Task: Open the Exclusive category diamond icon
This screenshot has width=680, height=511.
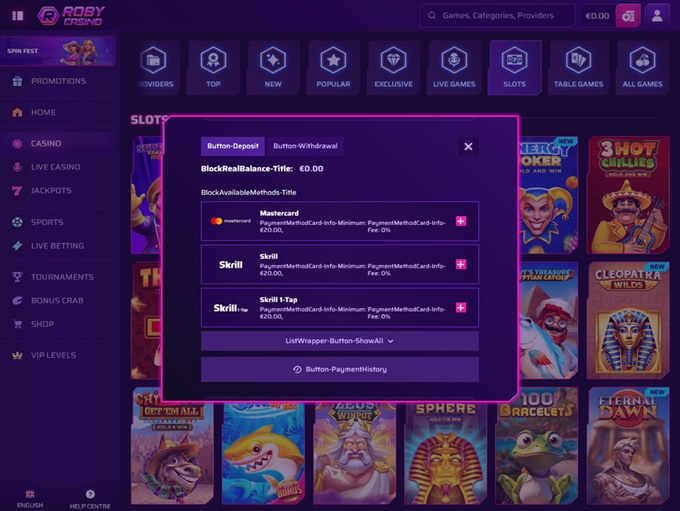Action: (x=393, y=62)
